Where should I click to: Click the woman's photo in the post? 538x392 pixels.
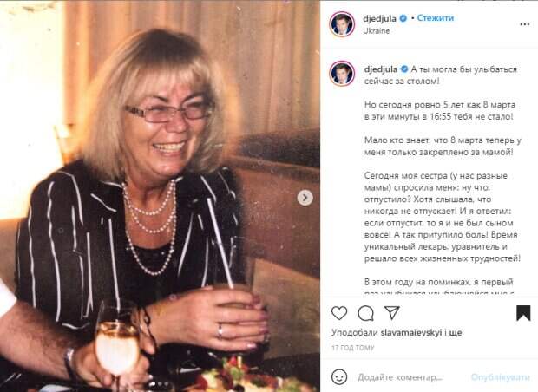tap(160, 196)
